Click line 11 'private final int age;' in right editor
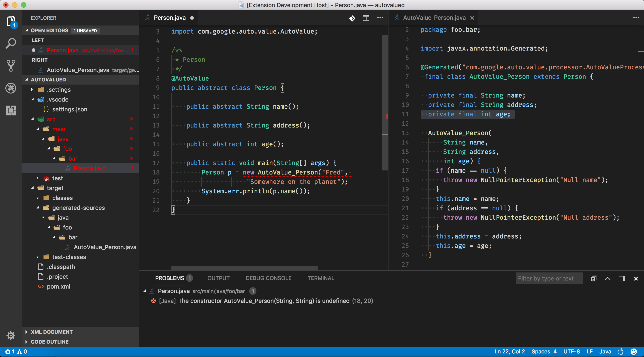 coord(469,115)
